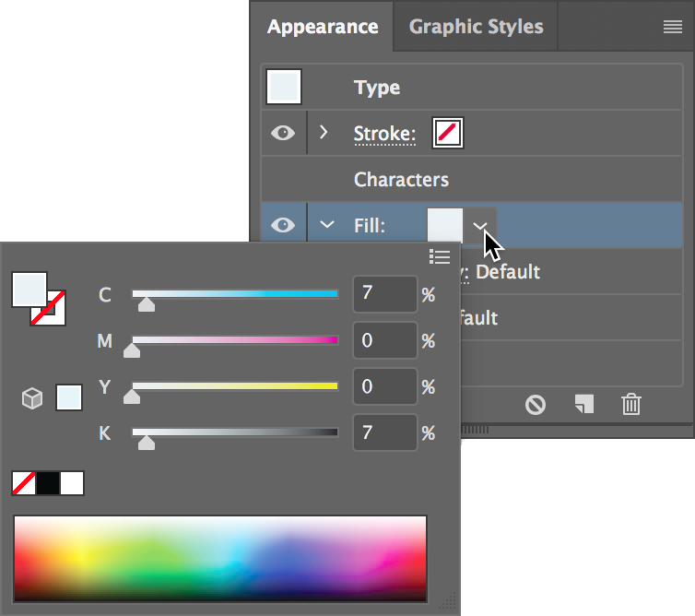Image resolution: width=695 pixels, height=616 pixels.
Task: Select the Characters row
Action: (x=401, y=179)
